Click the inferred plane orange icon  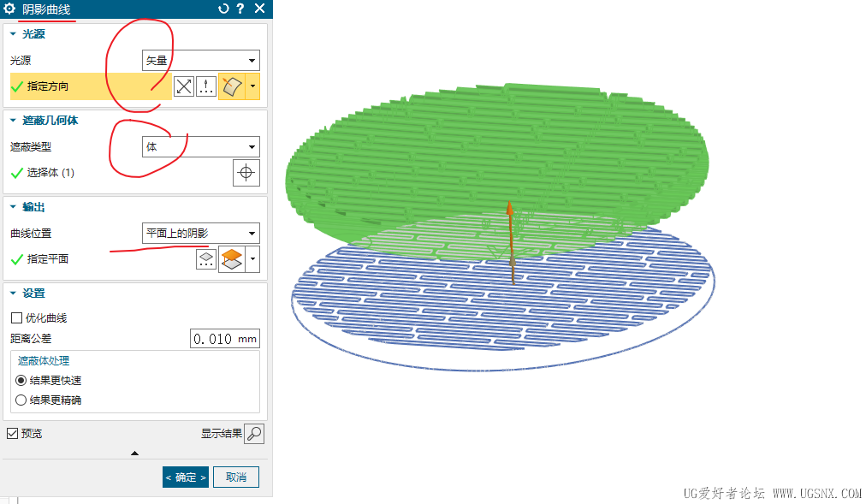(x=232, y=259)
